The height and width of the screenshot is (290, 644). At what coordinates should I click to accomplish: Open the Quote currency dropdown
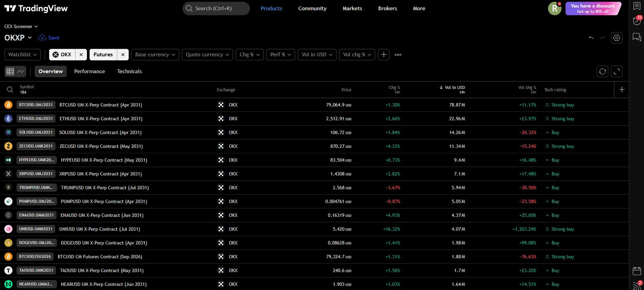click(x=207, y=55)
